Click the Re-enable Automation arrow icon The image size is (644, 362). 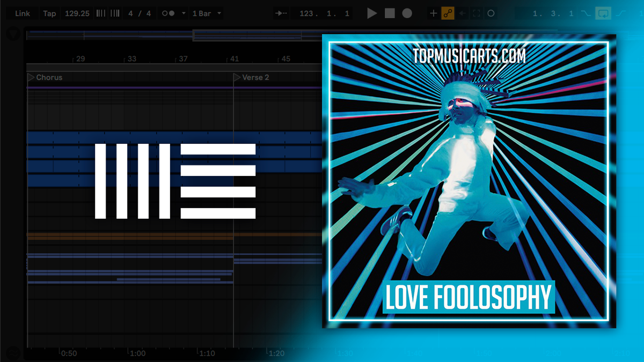[x=462, y=13]
